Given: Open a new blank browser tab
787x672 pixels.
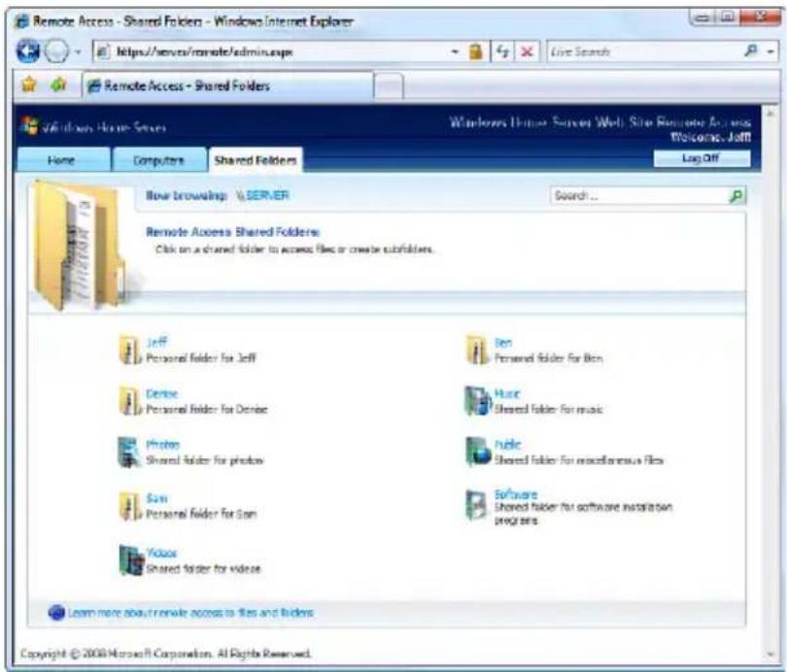Looking at the screenshot, I should tap(389, 86).
